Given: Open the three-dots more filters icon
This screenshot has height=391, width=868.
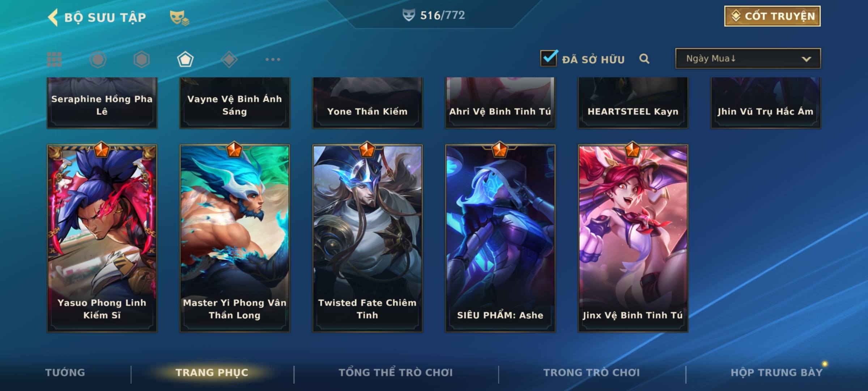Looking at the screenshot, I should 273,59.
